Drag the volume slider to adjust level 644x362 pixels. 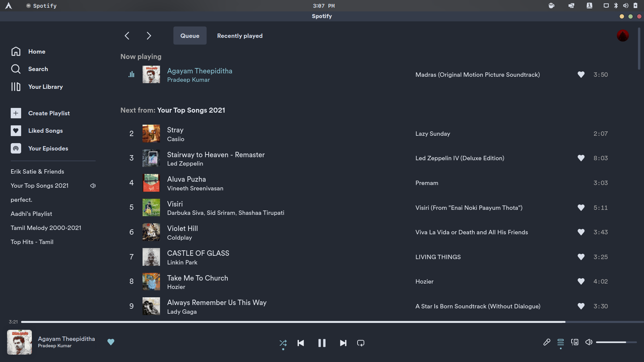(616, 343)
